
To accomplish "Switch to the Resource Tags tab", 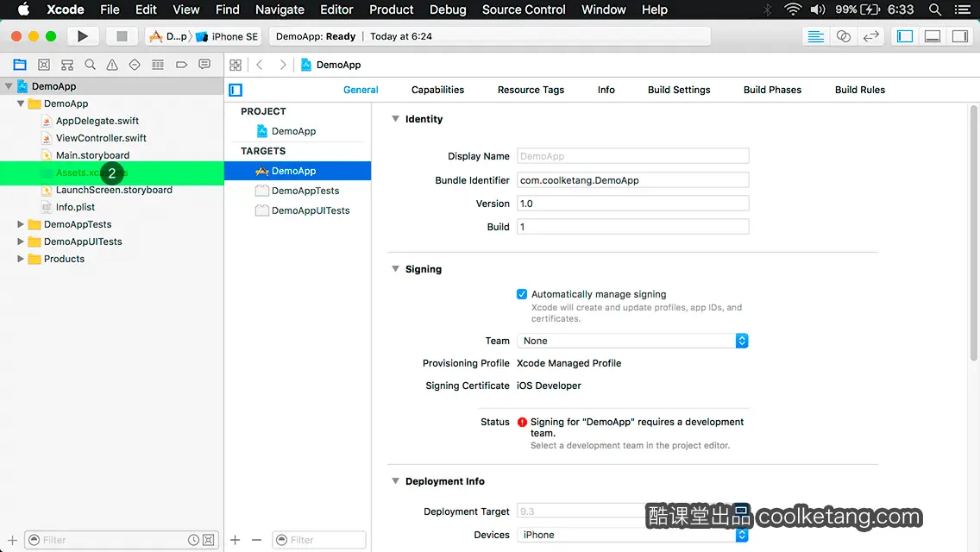I will (531, 90).
